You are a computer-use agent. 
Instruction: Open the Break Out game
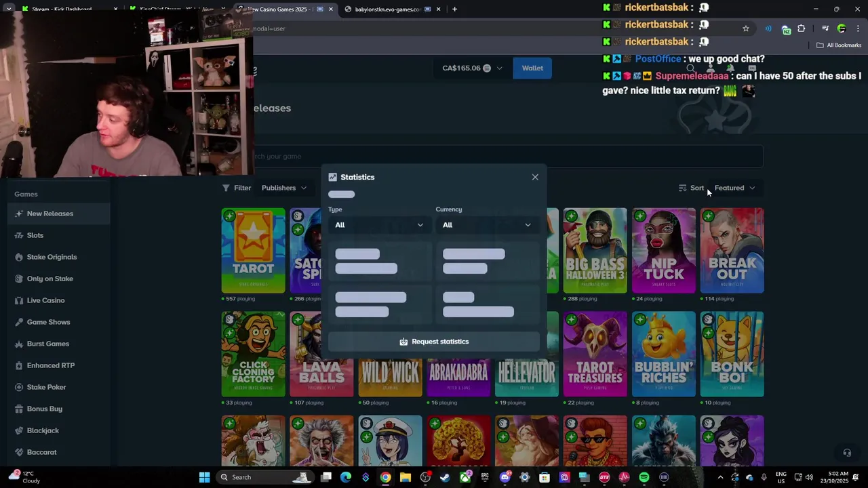point(732,251)
